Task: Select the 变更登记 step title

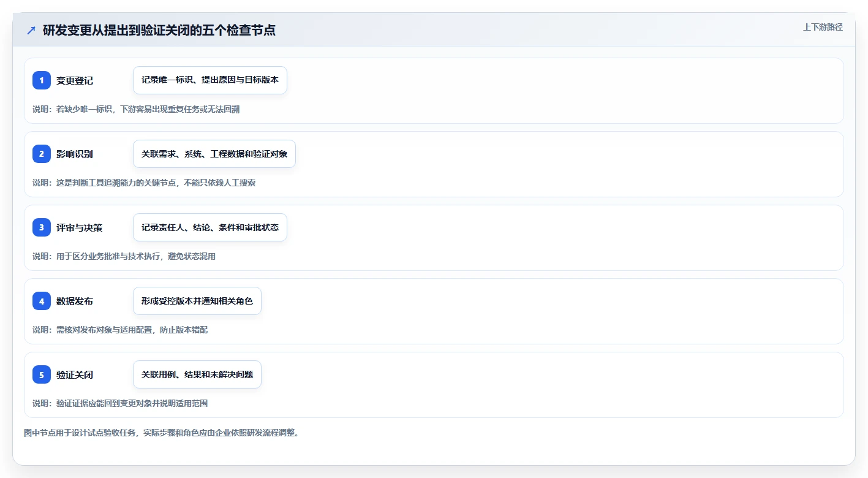Action: pos(75,80)
